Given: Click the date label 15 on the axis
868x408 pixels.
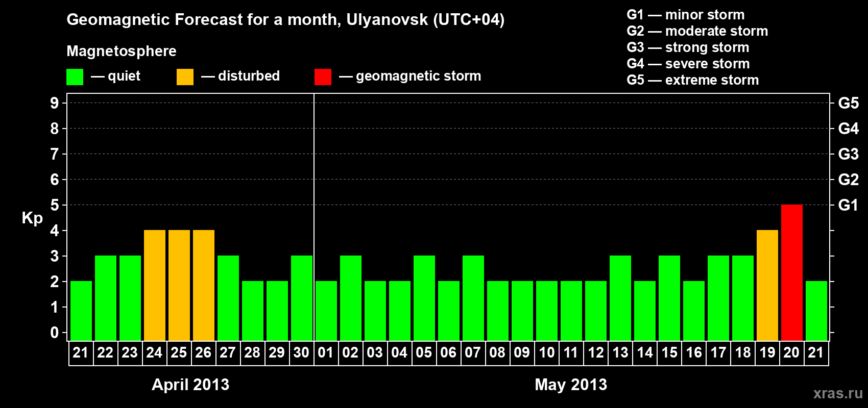Looking at the screenshot, I should click(669, 353).
